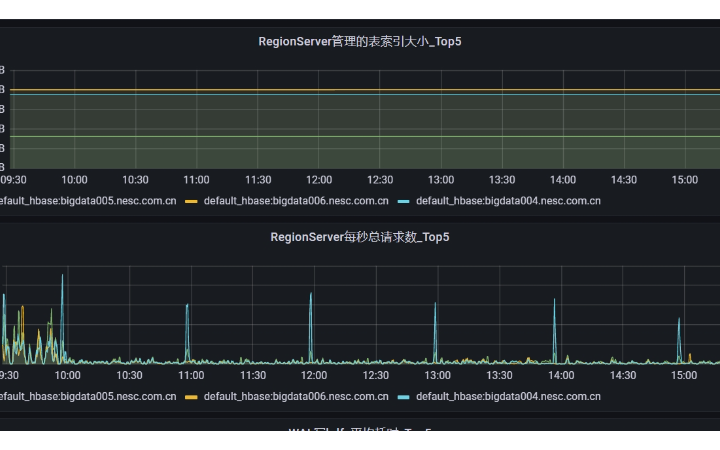Click the green line in index size chart
This screenshot has height=450, width=720.
pos(365,136)
